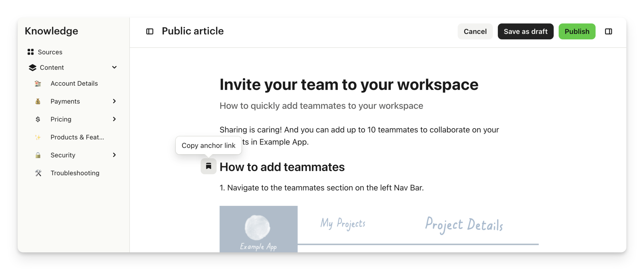
Task: Click the Security lock icon
Action: 38,155
